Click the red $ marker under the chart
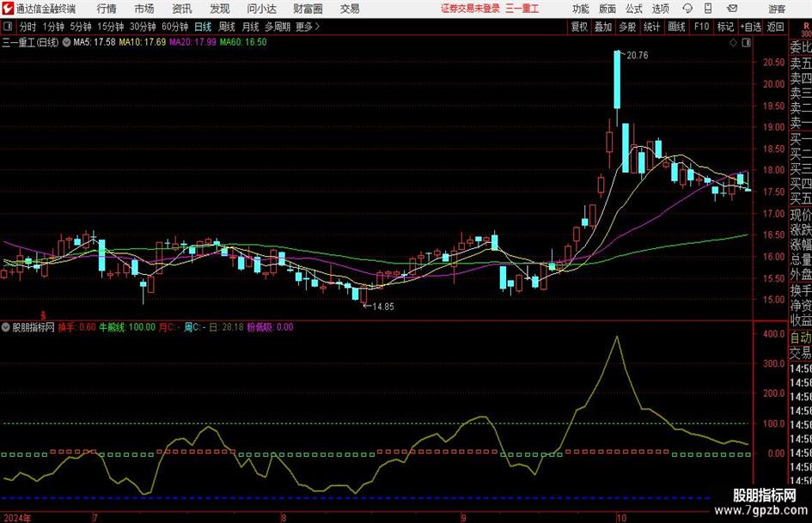 tap(44, 315)
